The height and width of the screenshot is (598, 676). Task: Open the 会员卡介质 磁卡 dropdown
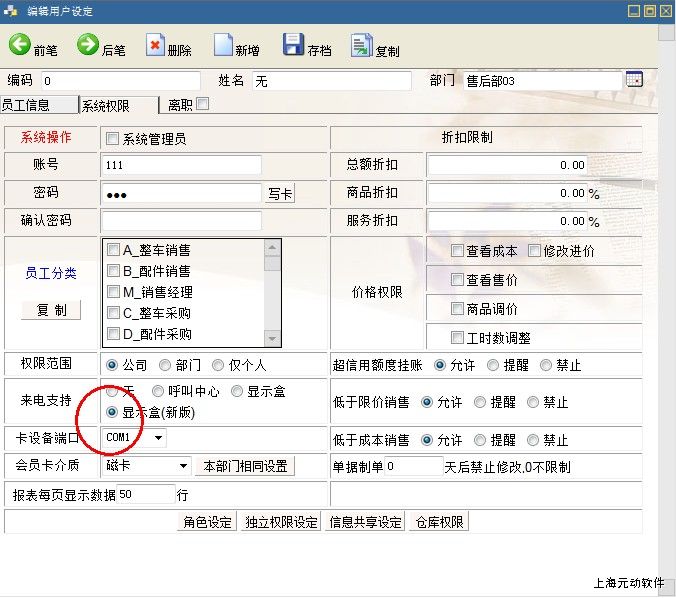coord(183,466)
